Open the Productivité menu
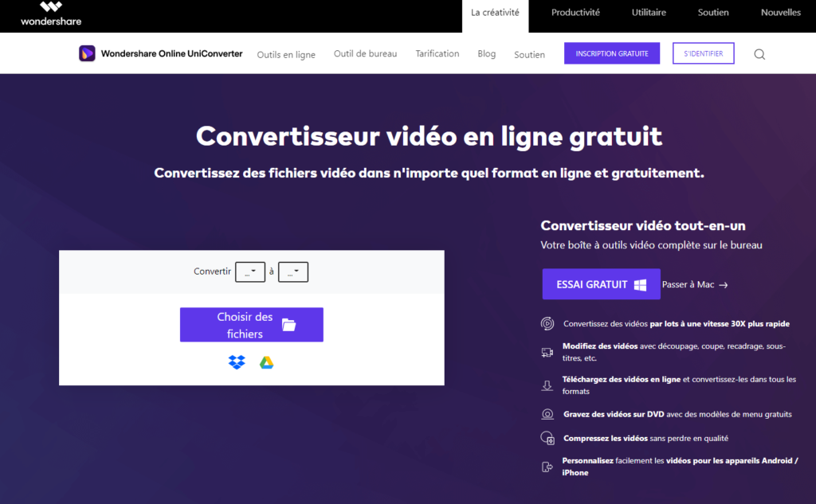816x504 pixels. (x=575, y=13)
